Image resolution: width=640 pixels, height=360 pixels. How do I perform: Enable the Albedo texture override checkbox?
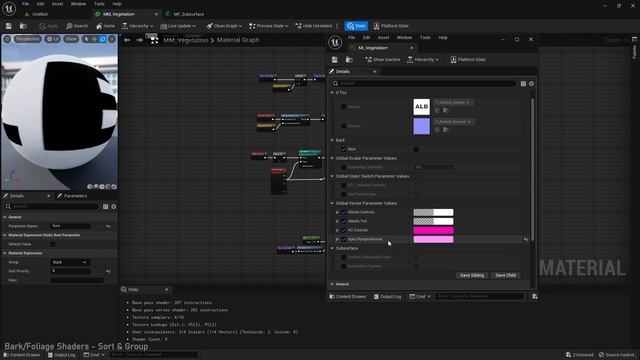344,107
